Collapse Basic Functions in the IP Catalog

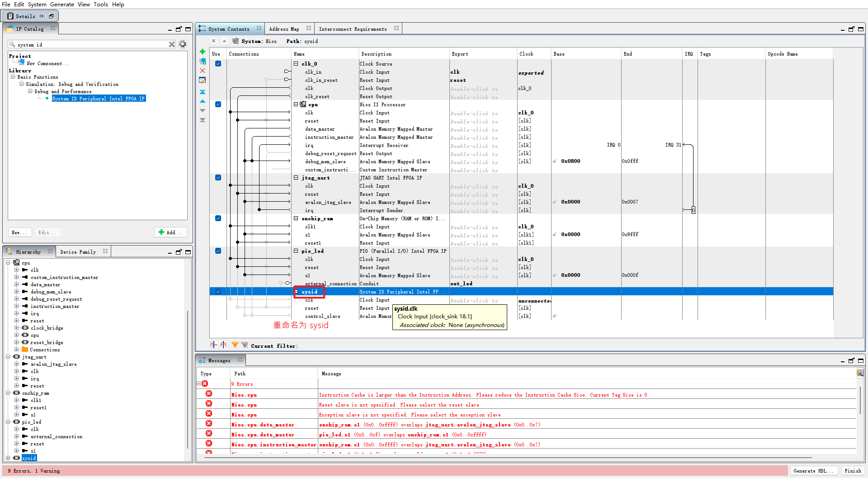point(13,77)
